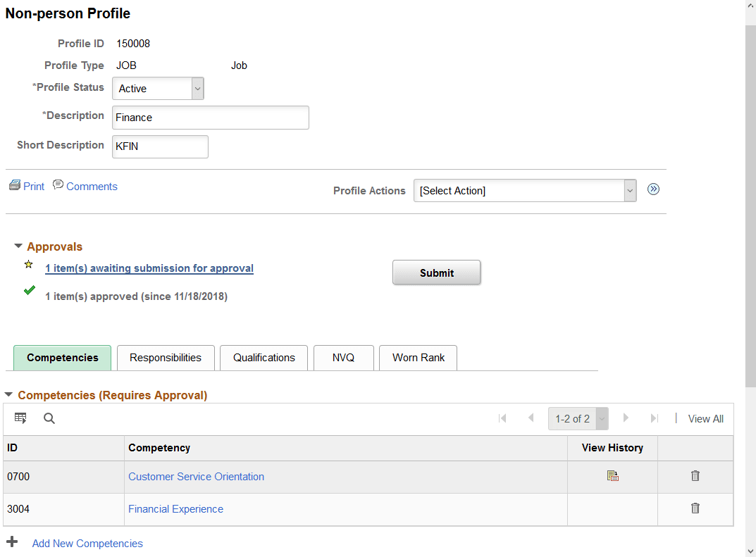The height and width of the screenshot is (557, 756).
Task: Open the items awaiting submission link
Action: (x=149, y=268)
